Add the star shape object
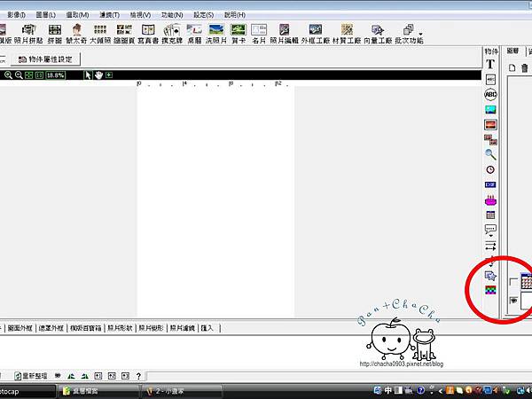The width and height of the screenshot is (532, 399). pyautogui.click(x=490, y=276)
